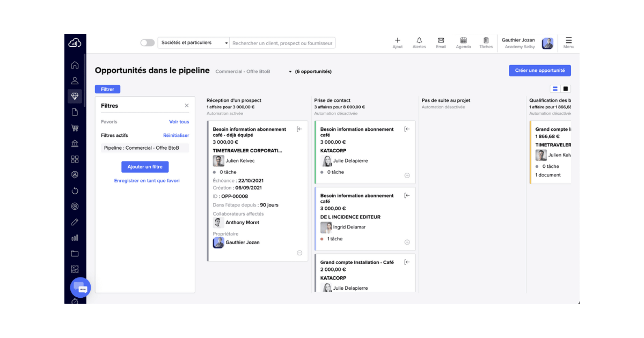Image resolution: width=644 pixels, height=338 pixels.
Task: Open the target icon in sidebar
Action: point(75,206)
